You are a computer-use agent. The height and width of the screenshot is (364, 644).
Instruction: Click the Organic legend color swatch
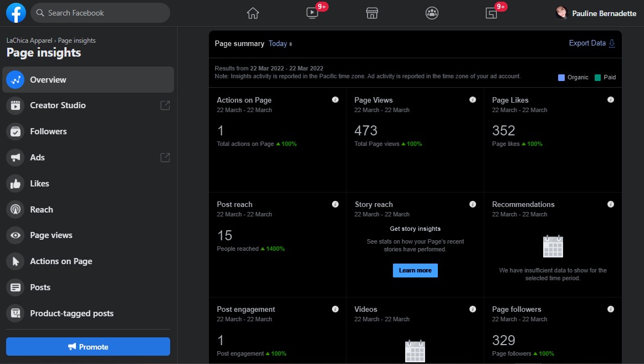[561, 77]
